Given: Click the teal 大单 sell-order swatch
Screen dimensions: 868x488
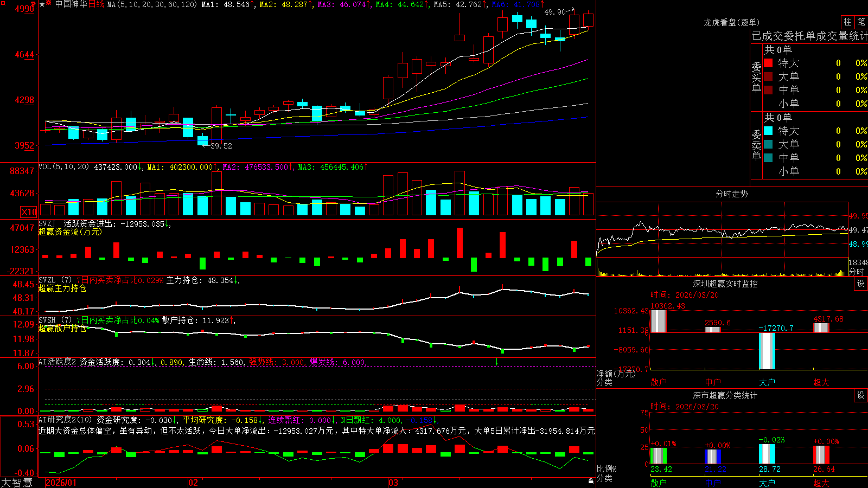Looking at the screenshot, I should pyautogui.click(x=768, y=144).
